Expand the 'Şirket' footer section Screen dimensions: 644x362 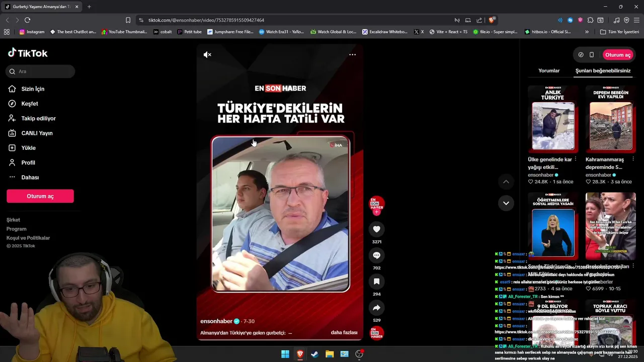14,220
